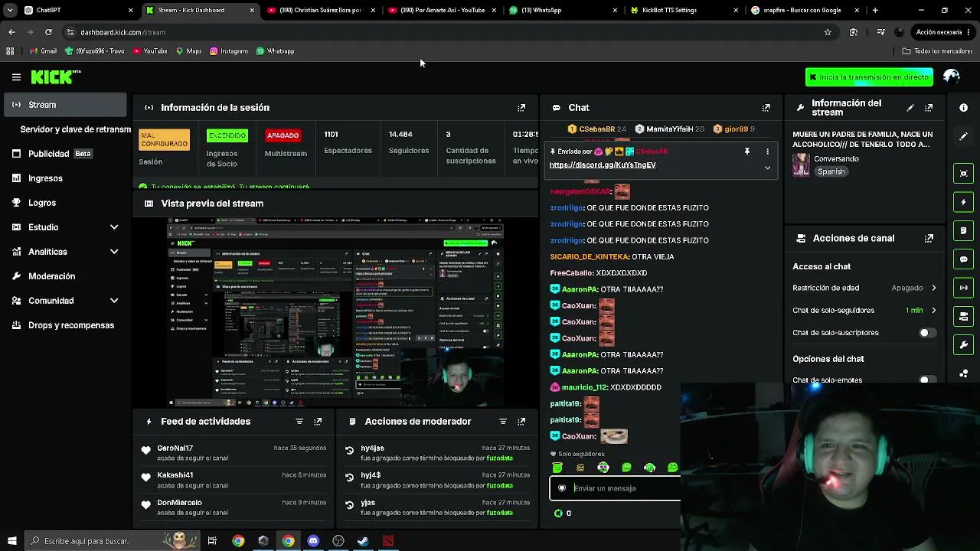Pop out the Información de la sesión panel
This screenshot has height=551, width=980.
pyautogui.click(x=521, y=108)
